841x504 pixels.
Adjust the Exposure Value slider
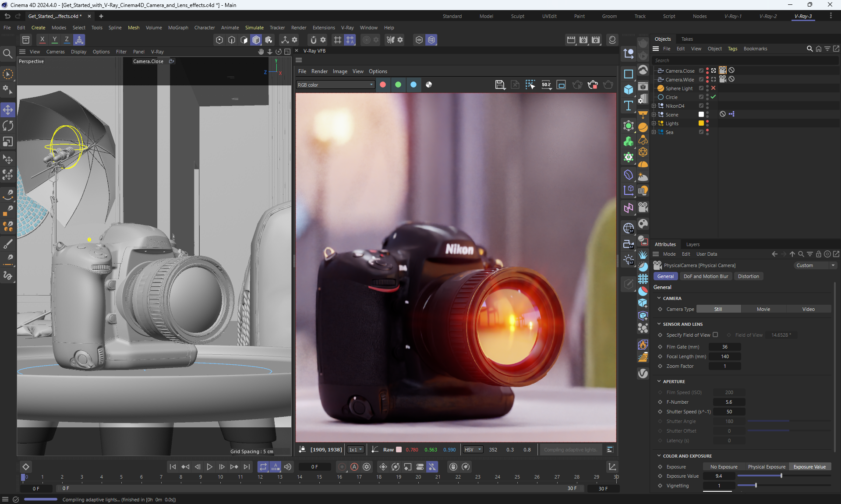[x=781, y=476]
